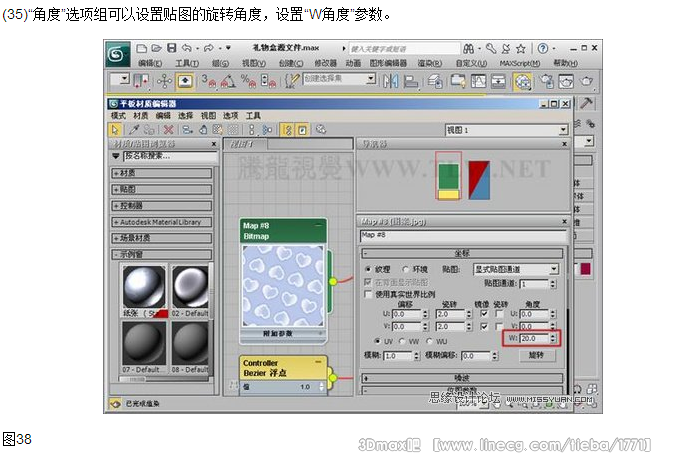Select the UV radio button

click(378, 341)
